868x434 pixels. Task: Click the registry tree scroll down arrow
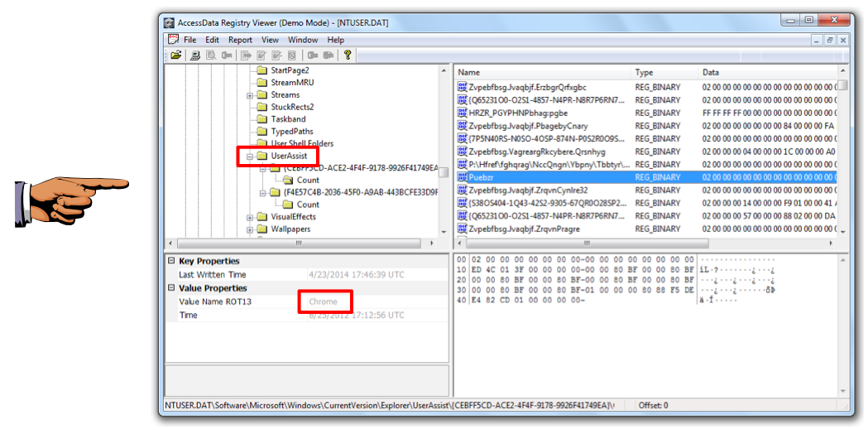click(x=444, y=232)
